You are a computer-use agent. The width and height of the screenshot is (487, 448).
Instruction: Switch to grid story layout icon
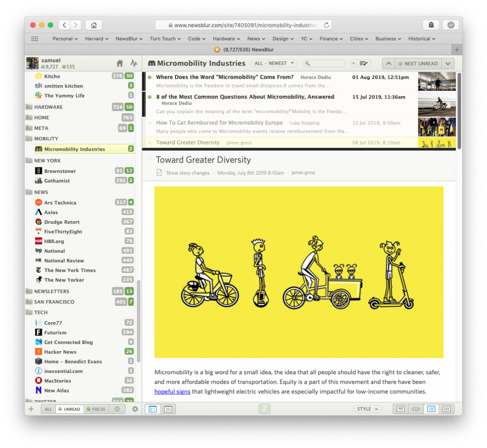point(446,409)
